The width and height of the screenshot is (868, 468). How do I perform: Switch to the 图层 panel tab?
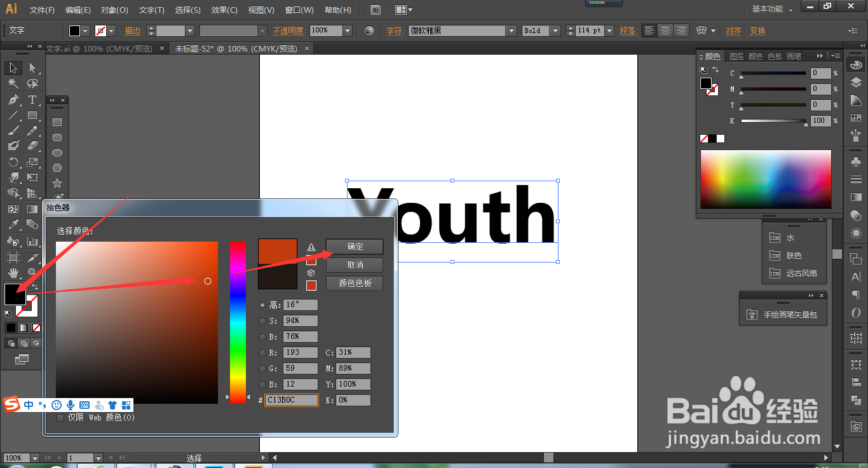pyautogui.click(x=736, y=56)
